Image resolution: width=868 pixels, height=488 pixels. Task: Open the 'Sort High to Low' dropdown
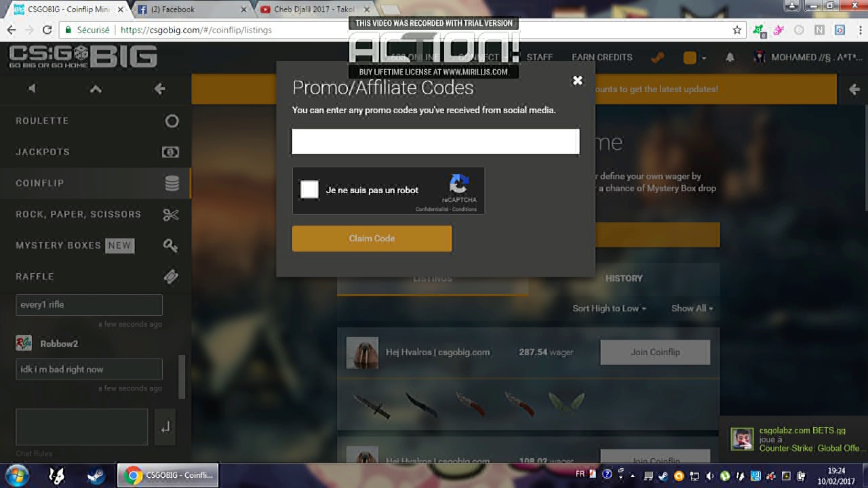610,308
